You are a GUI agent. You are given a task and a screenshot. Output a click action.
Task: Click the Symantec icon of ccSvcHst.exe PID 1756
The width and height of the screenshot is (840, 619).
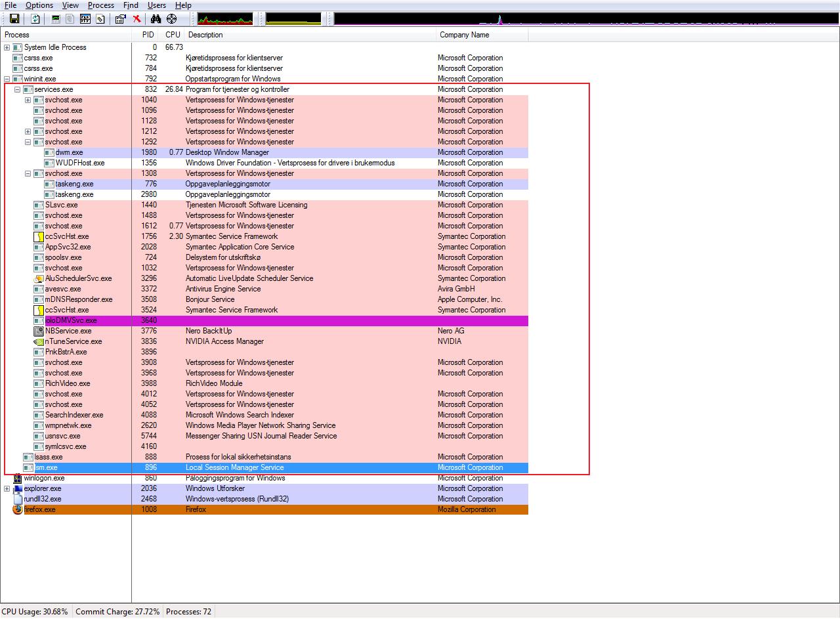tap(39, 236)
